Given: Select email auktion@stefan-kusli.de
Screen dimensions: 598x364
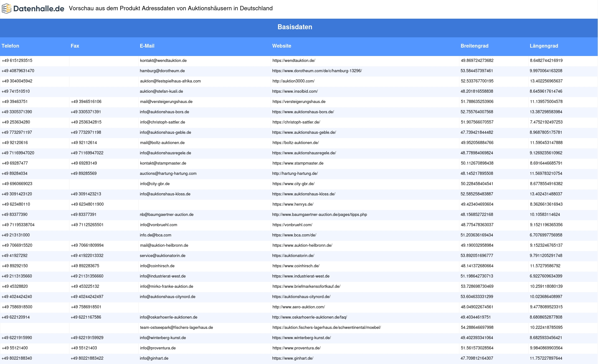Looking at the screenshot, I should point(161,91).
